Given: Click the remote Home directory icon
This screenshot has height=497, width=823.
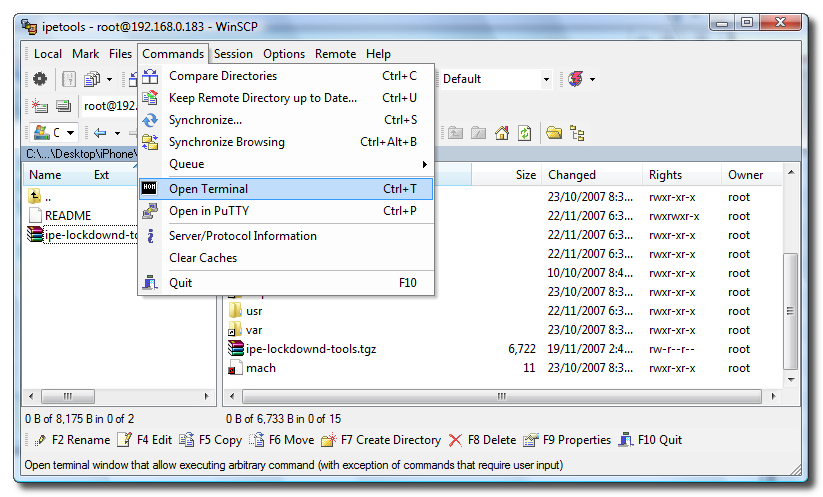Looking at the screenshot, I should [502, 133].
